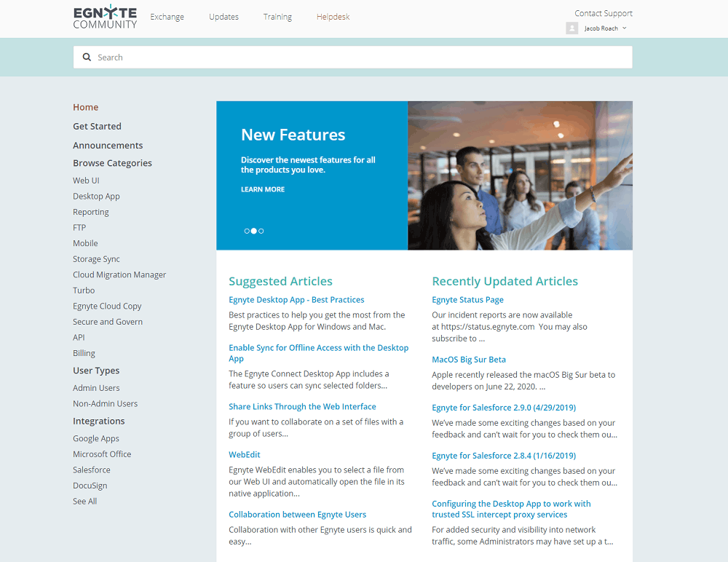Click the Jacob Roach avatar icon
The height and width of the screenshot is (562, 728).
[x=572, y=28]
